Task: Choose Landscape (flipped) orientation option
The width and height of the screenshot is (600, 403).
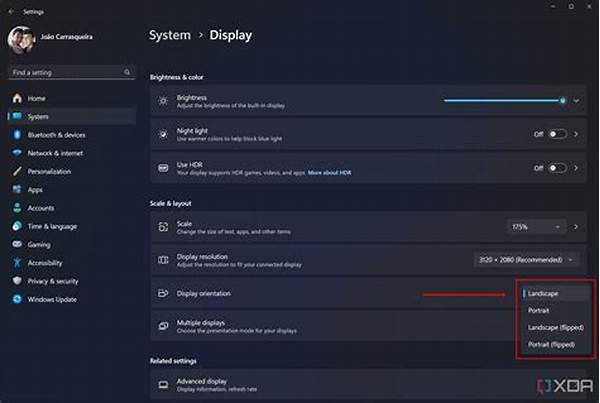Action: 555,327
